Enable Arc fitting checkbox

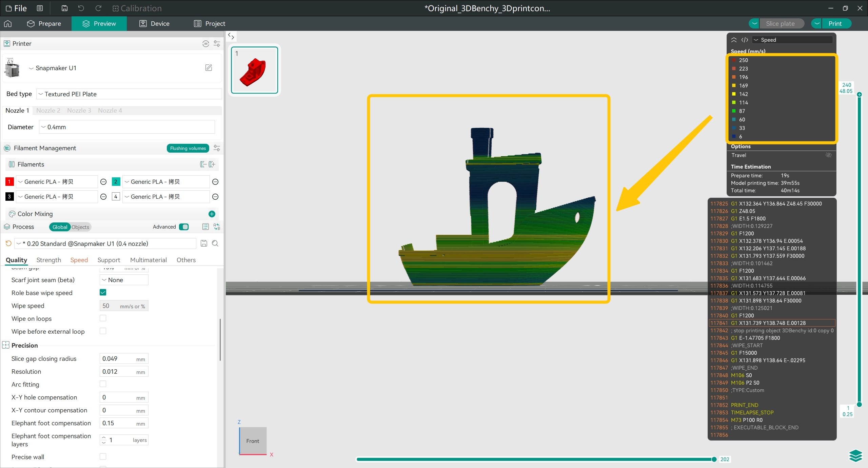103,384
